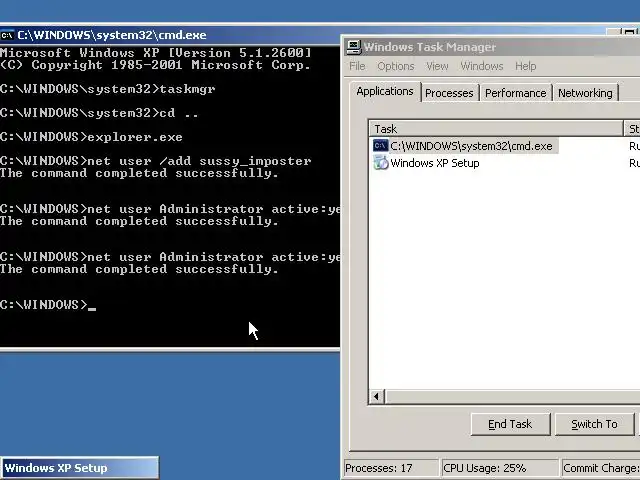The image size is (640, 480).
Task: Click the Windows XP Setup taskbar button
Action: (x=80, y=468)
